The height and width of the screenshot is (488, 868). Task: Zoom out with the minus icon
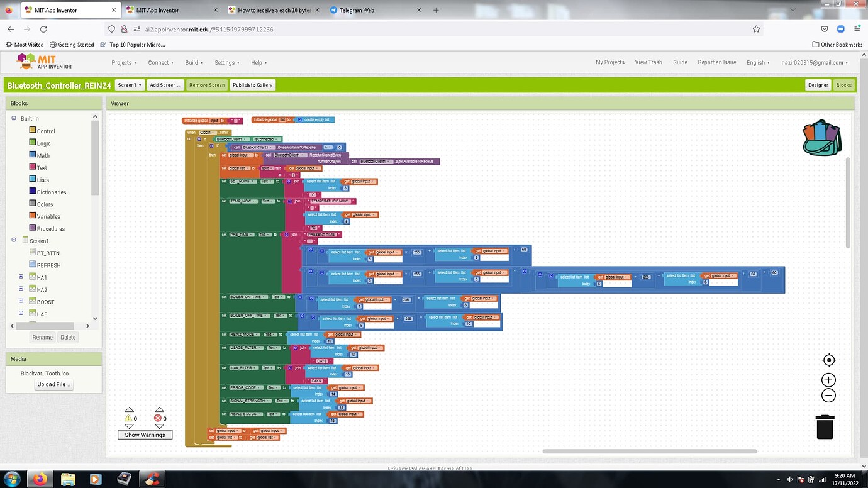coord(828,396)
